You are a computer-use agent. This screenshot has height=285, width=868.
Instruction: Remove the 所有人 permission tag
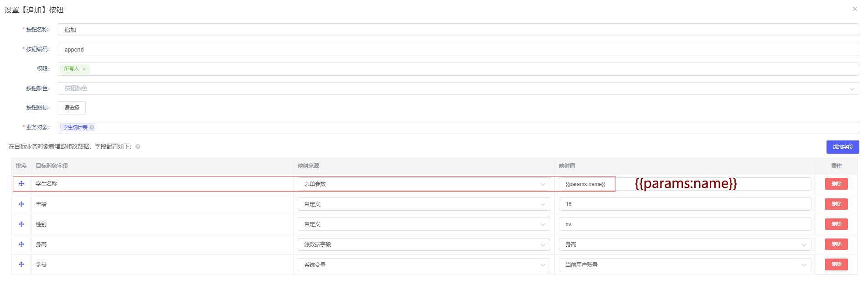[x=84, y=69]
